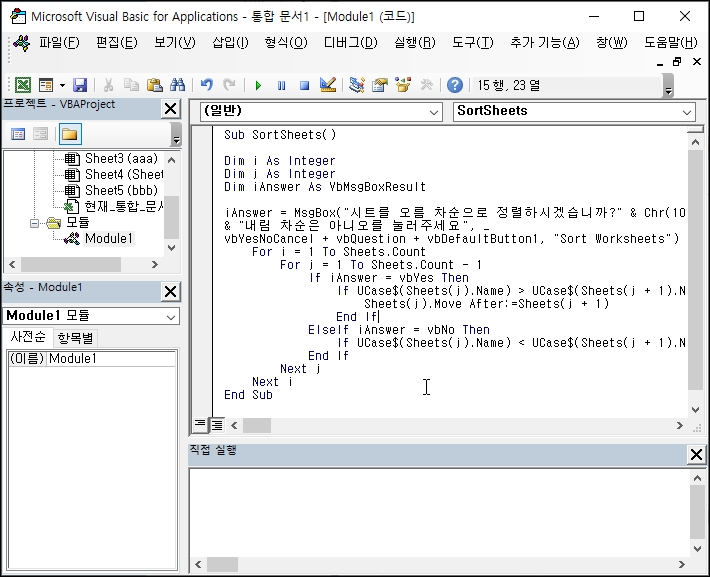
Task: Click inside the 직접 실행 immediate window input area
Action: pos(439,513)
